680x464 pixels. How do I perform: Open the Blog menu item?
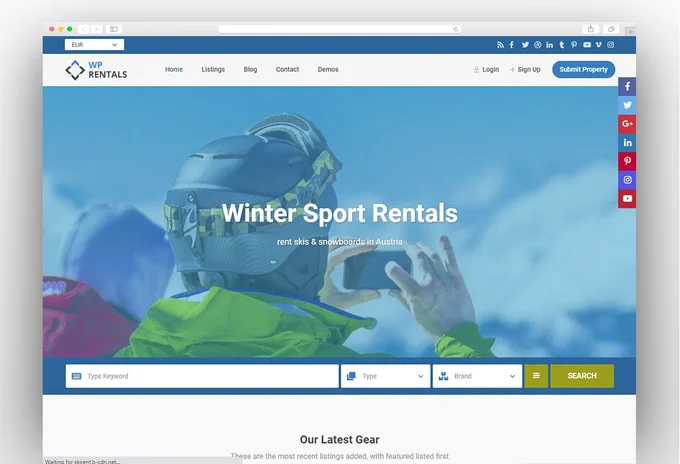pos(250,69)
